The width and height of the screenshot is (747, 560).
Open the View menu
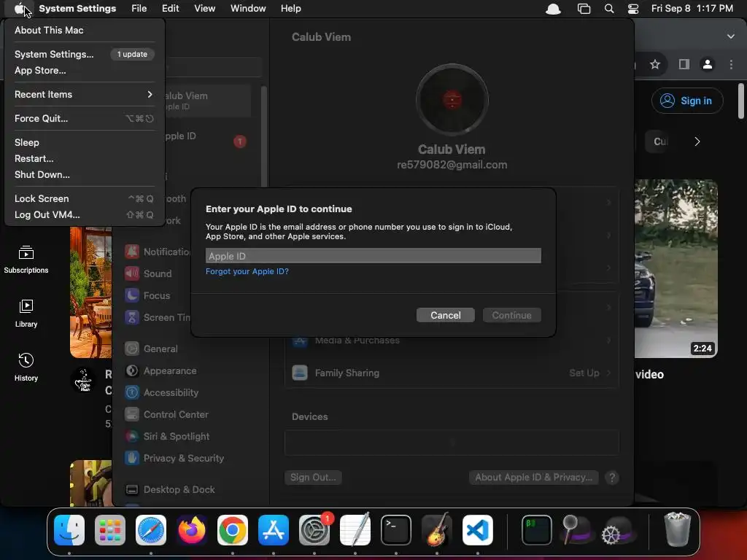click(204, 9)
